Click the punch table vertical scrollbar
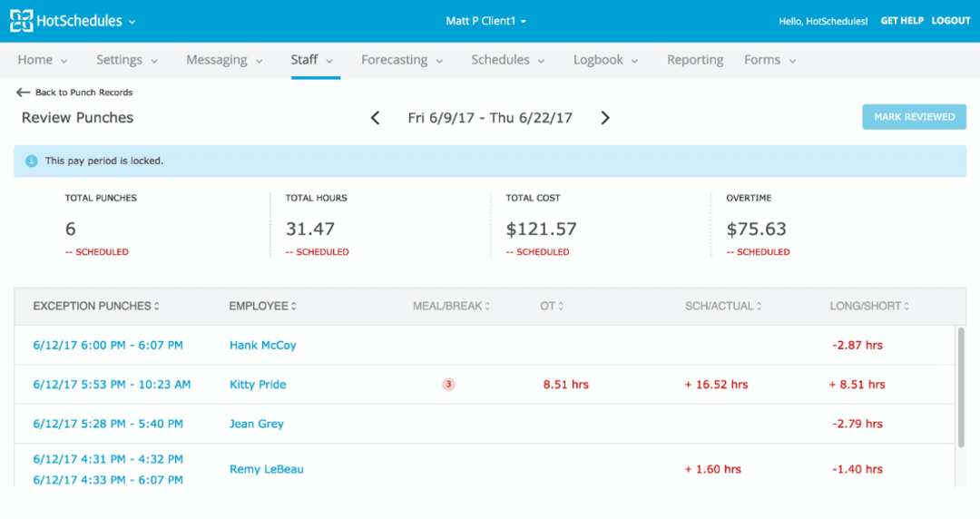980x519 pixels. tap(961, 387)
